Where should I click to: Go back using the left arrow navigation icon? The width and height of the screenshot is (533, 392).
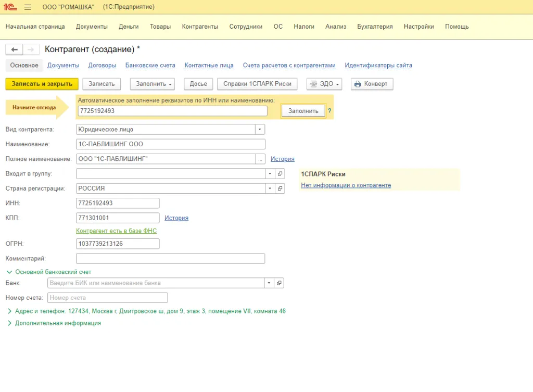14,49
